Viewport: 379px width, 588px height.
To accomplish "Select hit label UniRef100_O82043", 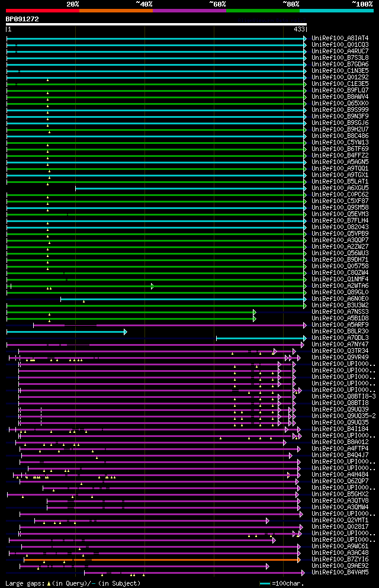I will coord(340,227).
